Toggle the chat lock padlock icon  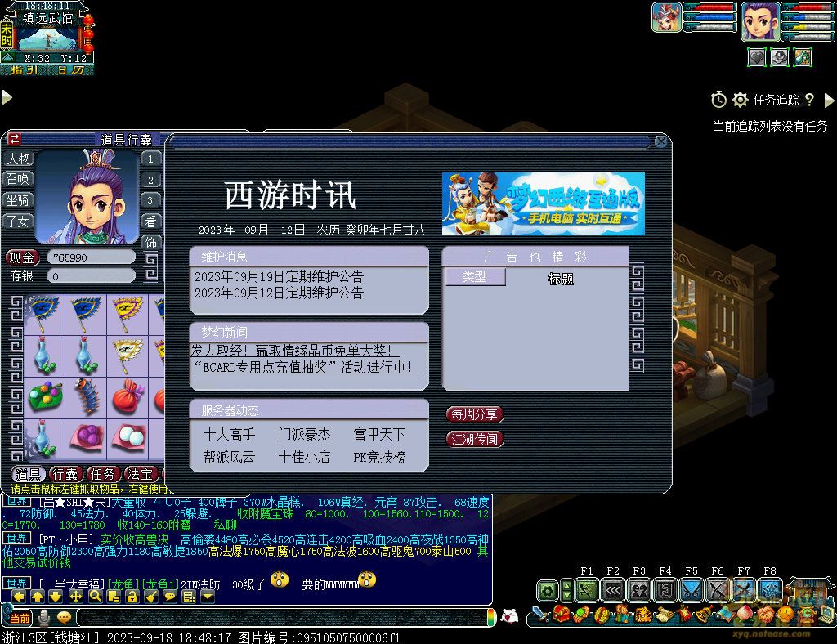(132, 597)
